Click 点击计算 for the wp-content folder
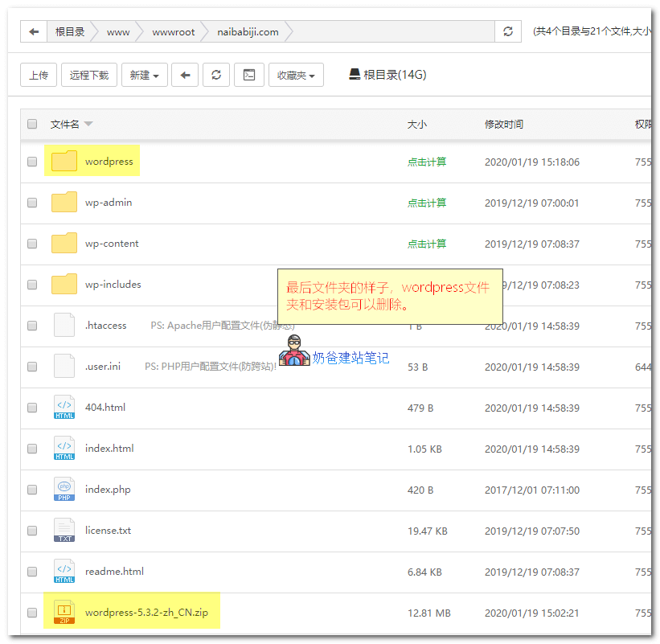660x644 pixels. click(426, 244)
